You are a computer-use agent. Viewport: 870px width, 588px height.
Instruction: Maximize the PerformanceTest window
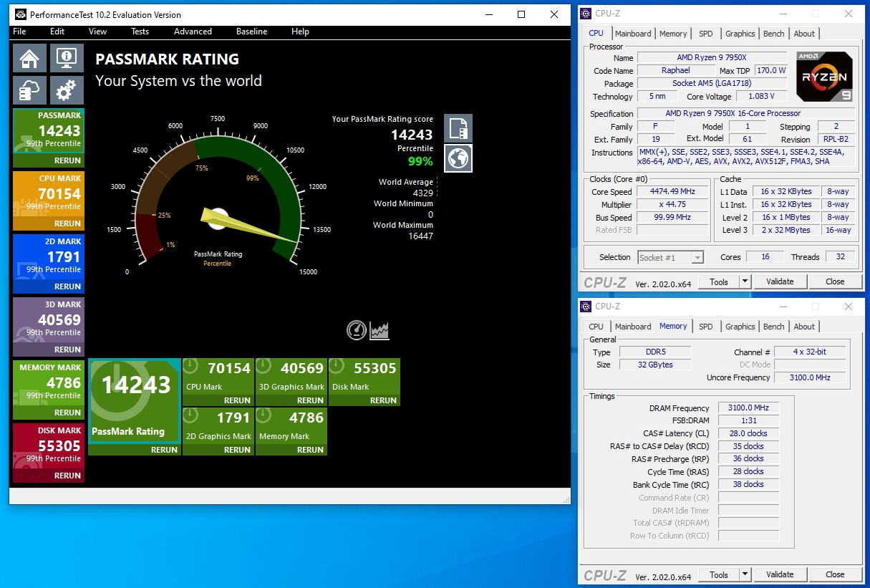point(521,14)
